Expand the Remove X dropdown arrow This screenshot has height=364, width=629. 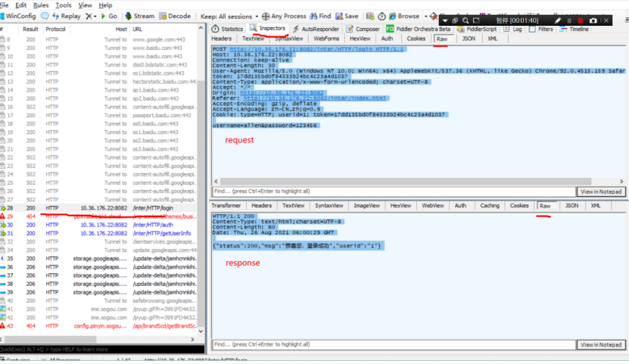pyautogui.click(x=95, y=17)
